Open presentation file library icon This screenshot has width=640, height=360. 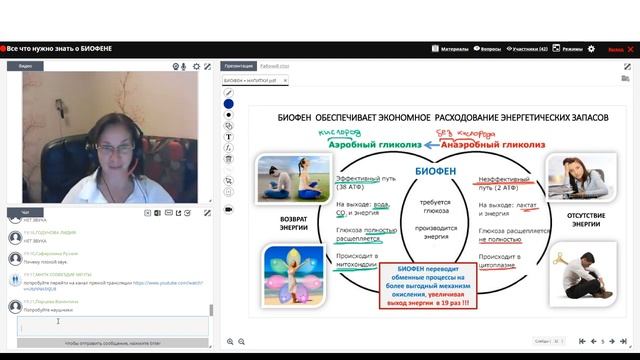click(x=625, y=78)
